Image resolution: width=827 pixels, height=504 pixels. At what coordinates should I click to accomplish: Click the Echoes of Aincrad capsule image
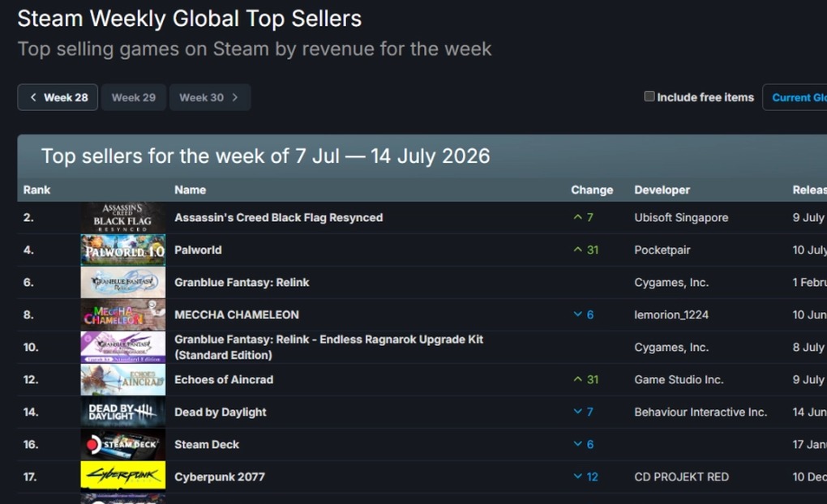[x=123, y=379]
